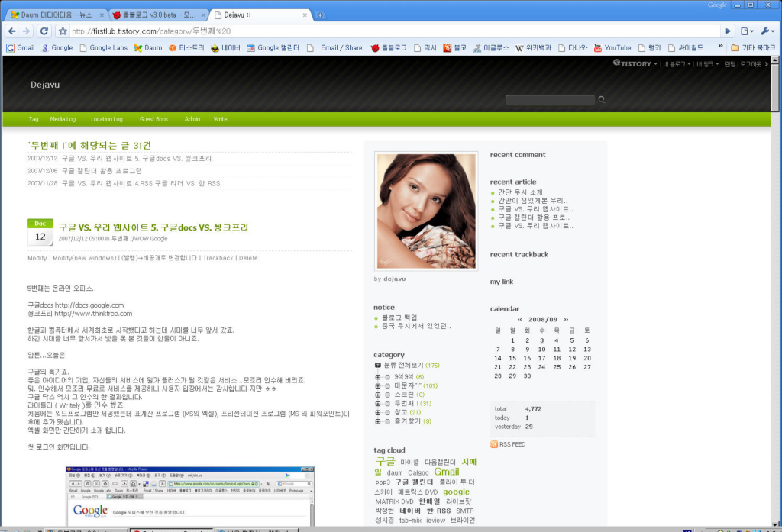Click the Trackback link under the post
The width and height of the screenshot is (782, 532).
coord(218,258)
